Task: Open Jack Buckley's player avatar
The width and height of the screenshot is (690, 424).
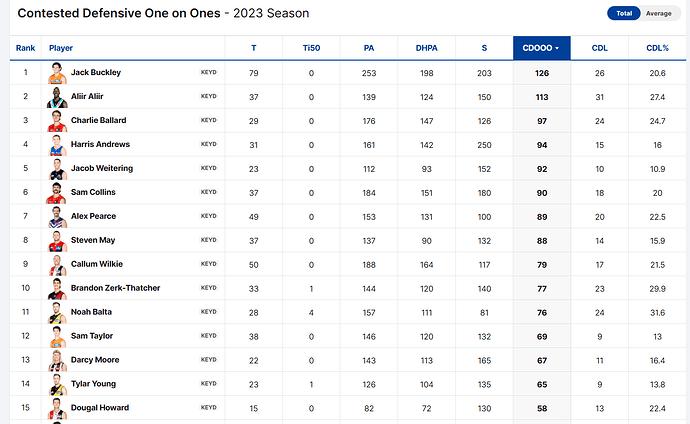Action: pyautogui.click(x=57, y=73)
